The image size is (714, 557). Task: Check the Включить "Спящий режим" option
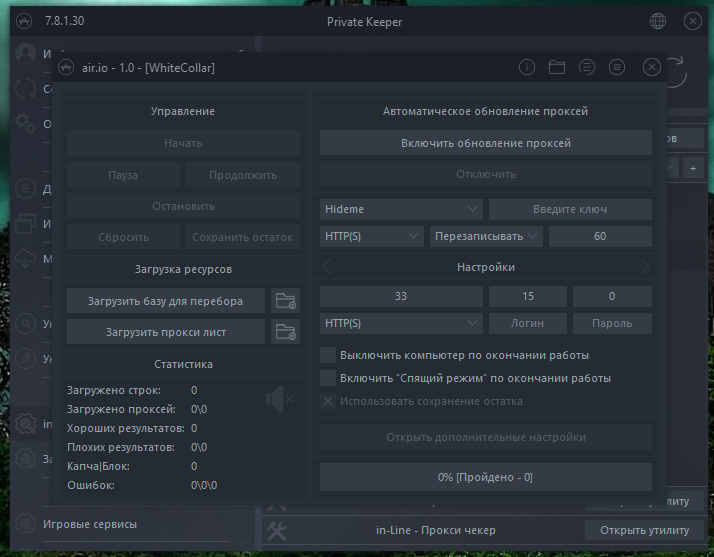[x=327, y=378]
